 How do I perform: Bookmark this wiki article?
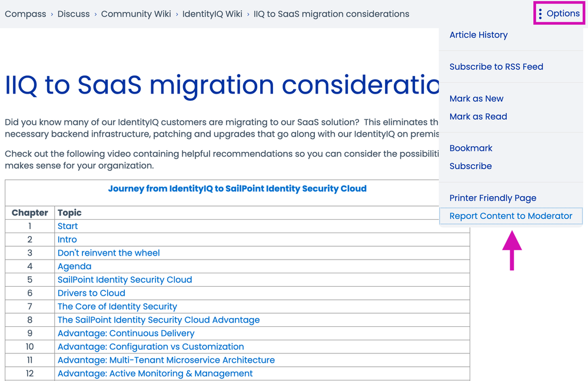(x=471, y=148)
